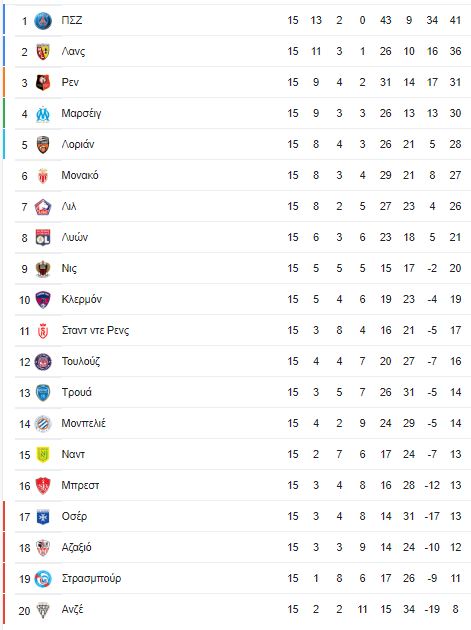Select the Μαρσέιγ team logo
The width and height of the screenshot is (471, 630).
pos(43,114)
